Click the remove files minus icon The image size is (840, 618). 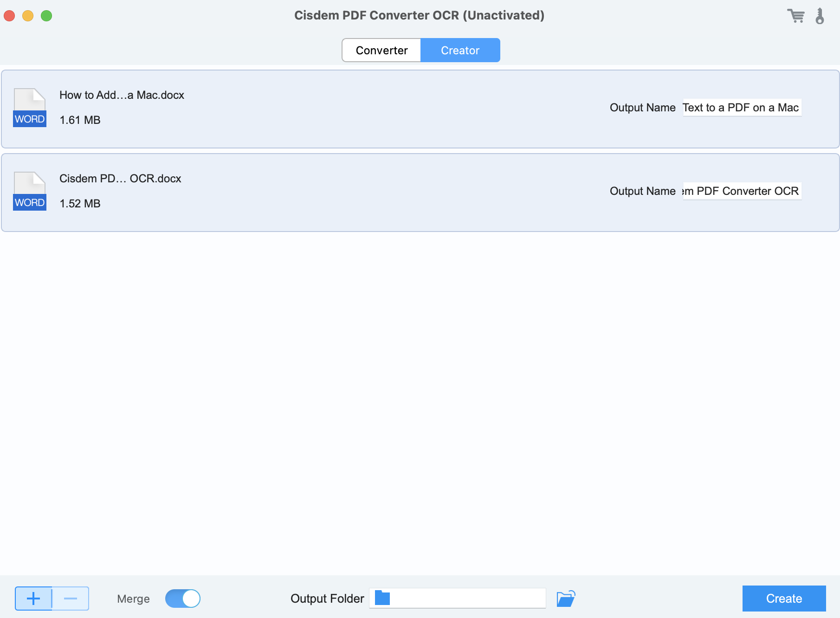click(x=70, y=599)
